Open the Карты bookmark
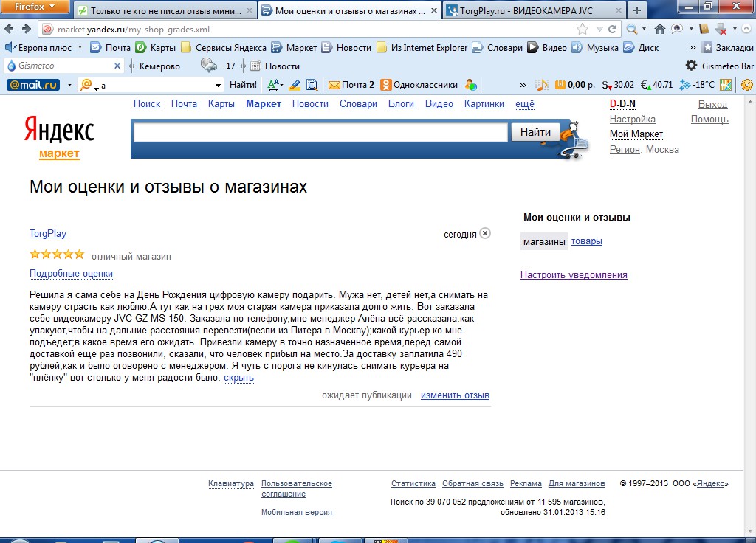Image resolution: width=756 pixels, height=543 pixels. point(155,48)
